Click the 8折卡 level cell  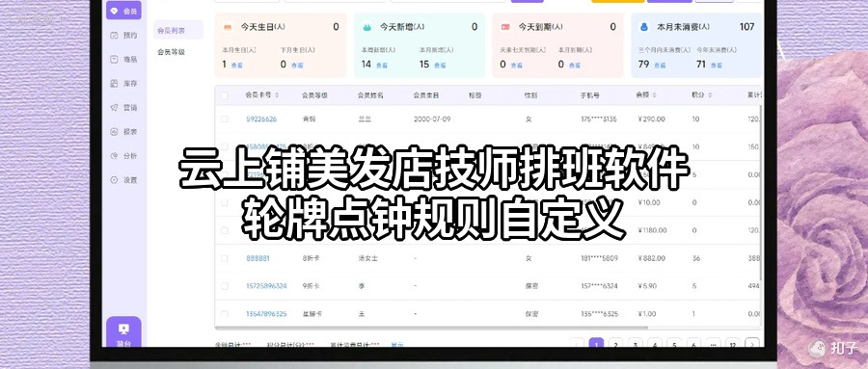pyautogui.click(x=311, y=258)
